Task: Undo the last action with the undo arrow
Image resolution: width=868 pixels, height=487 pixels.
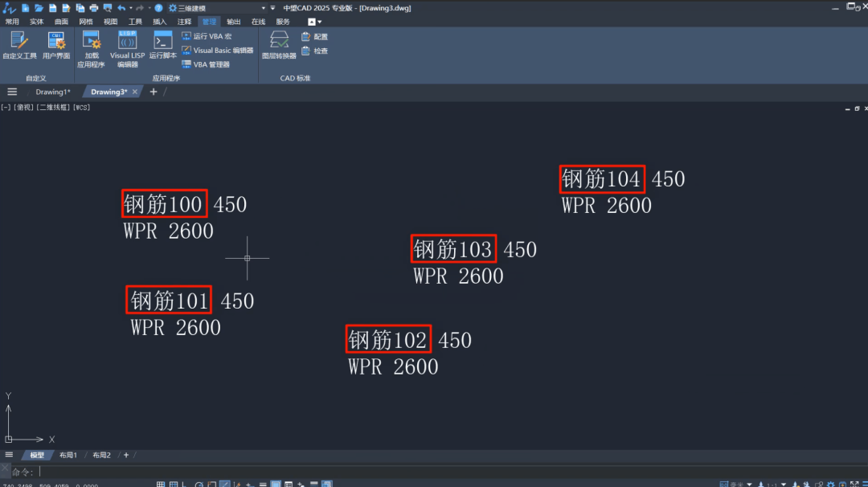Action: 121,8
